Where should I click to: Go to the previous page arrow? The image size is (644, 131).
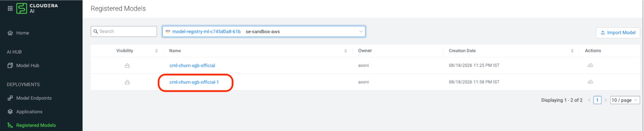(589, 100)
